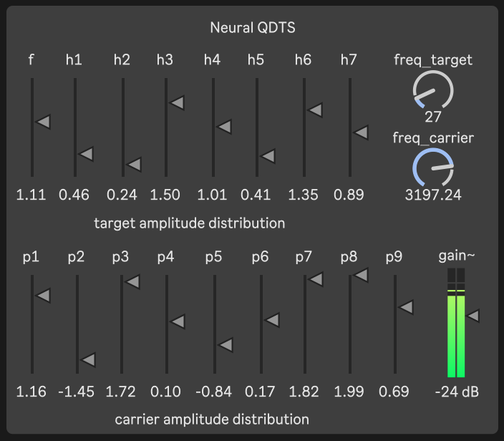Select the h3 slider handle
This screenshot has width=504, height=441.
pos(177,103)
